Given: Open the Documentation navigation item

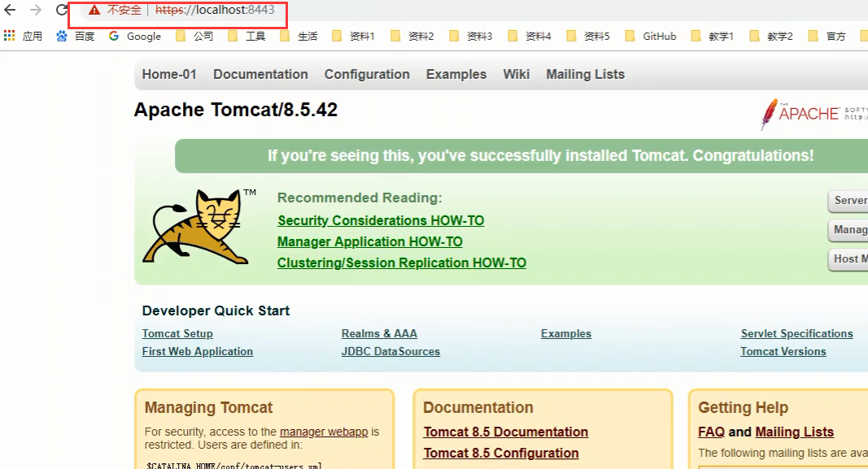Looking at the screenshot, I should pyautogui.click(x=261, y=74).
